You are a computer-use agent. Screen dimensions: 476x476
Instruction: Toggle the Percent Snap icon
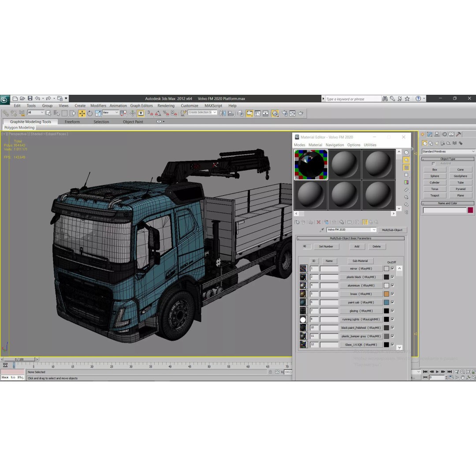pyautogui.click(x=166, y=113)
